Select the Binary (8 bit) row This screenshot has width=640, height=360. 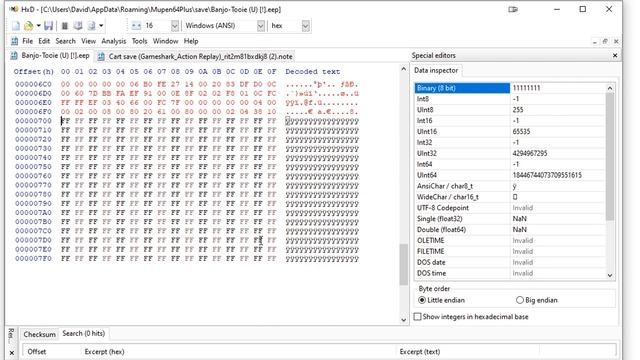[x=510, y=88]
